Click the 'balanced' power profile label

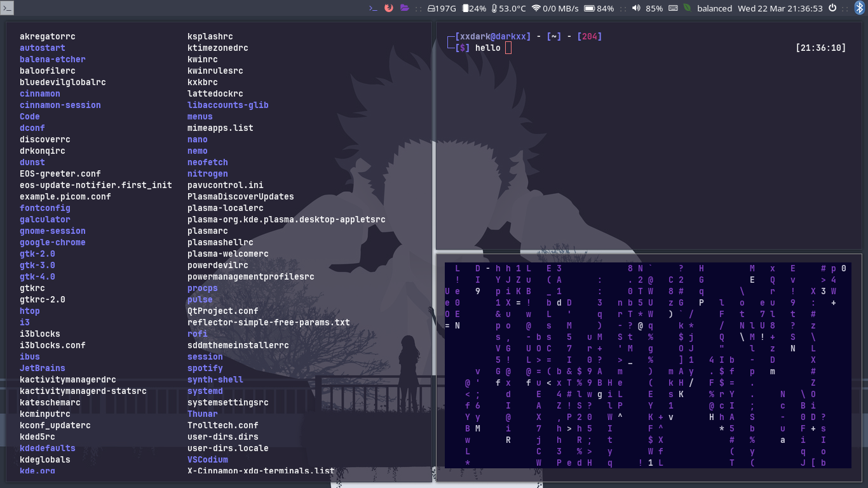tap(714, 8)
